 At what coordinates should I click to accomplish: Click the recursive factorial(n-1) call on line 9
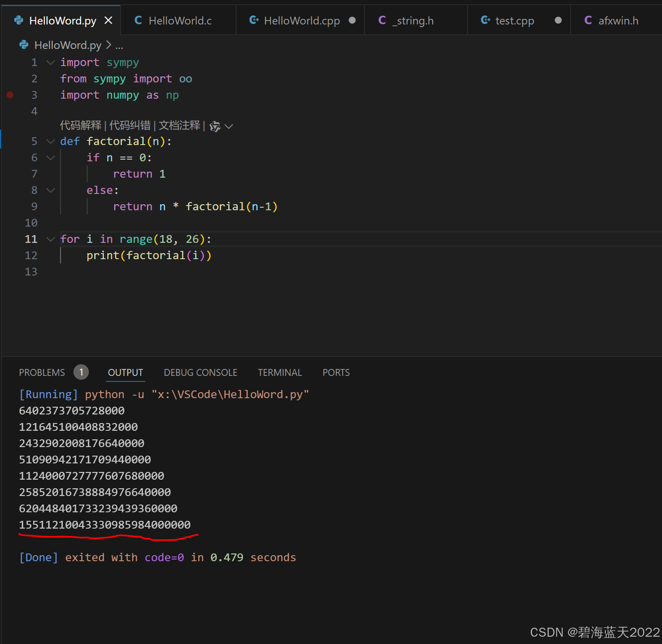232,206
